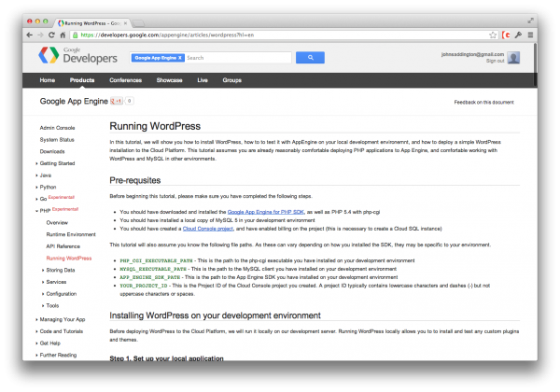Image resolution: width=560 pixels, height=392 pixels.
Task: Click the red extension icon in toolbar
Action: [506, 35]
